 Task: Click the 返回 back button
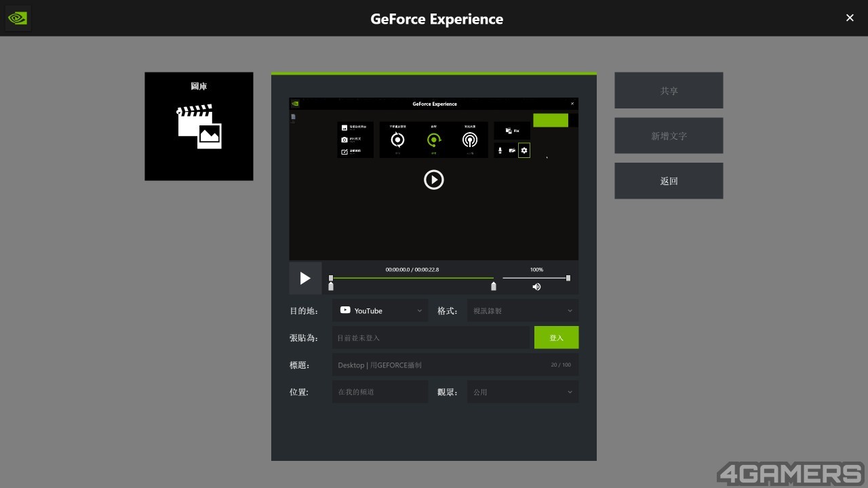coord(669,181)
